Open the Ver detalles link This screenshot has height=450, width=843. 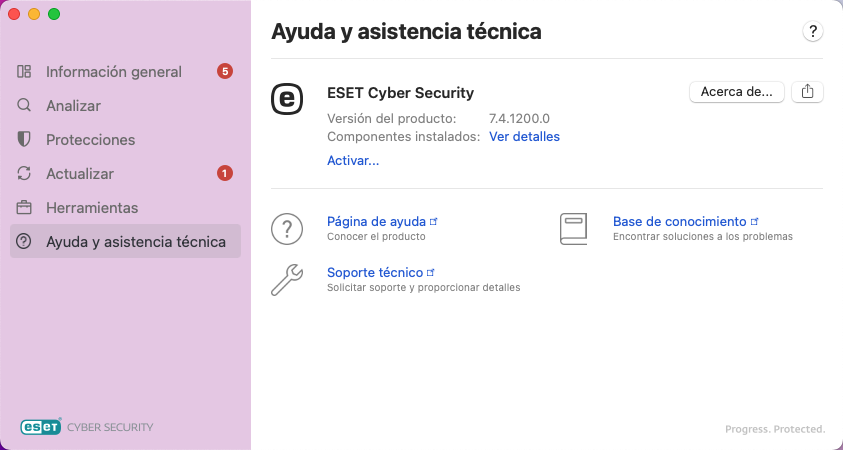(524, 137)
